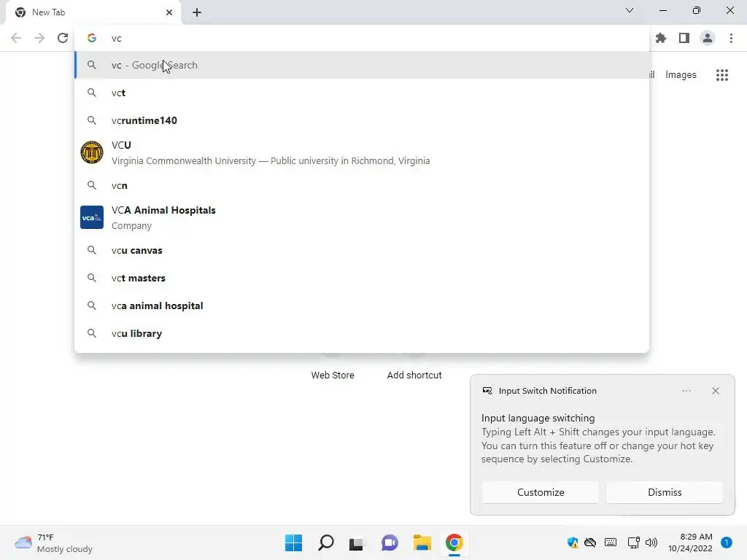This screenshot has width=747, height=560.
Task: Click the Chrome forward arrow
Action: (39, 38)
